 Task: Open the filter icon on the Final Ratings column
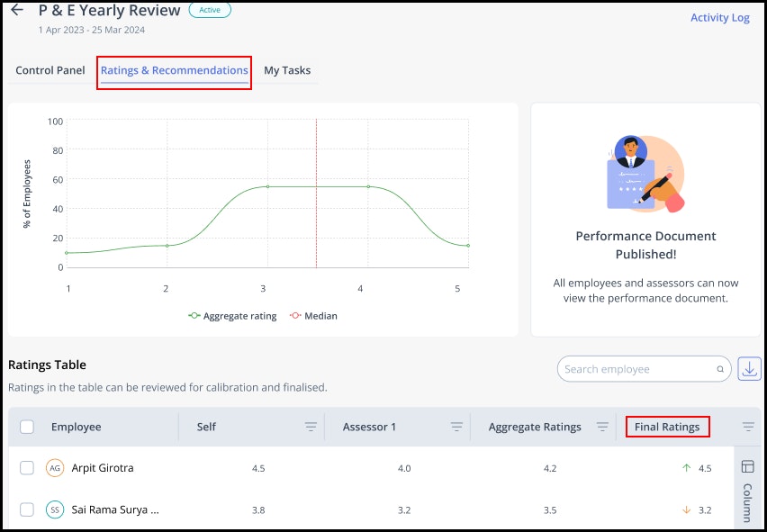pos(746,427)
